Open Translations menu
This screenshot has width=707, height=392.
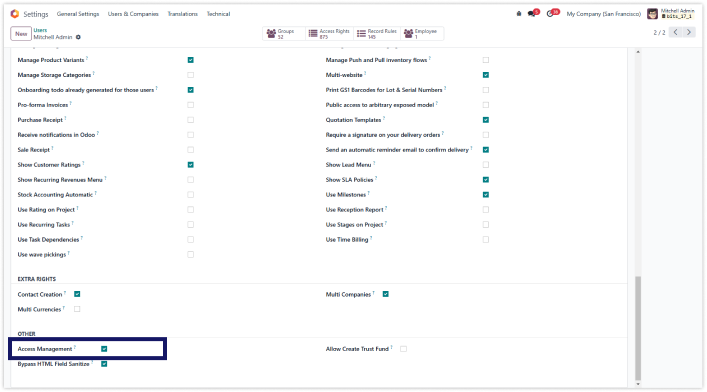pos(183,14)
